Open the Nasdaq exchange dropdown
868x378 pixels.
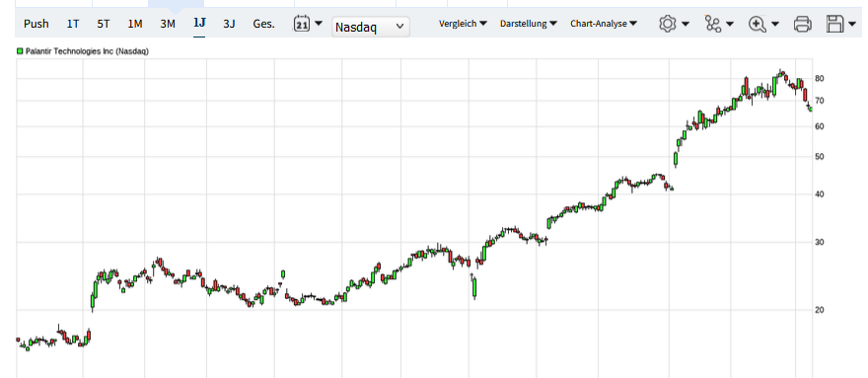point(371,26)
